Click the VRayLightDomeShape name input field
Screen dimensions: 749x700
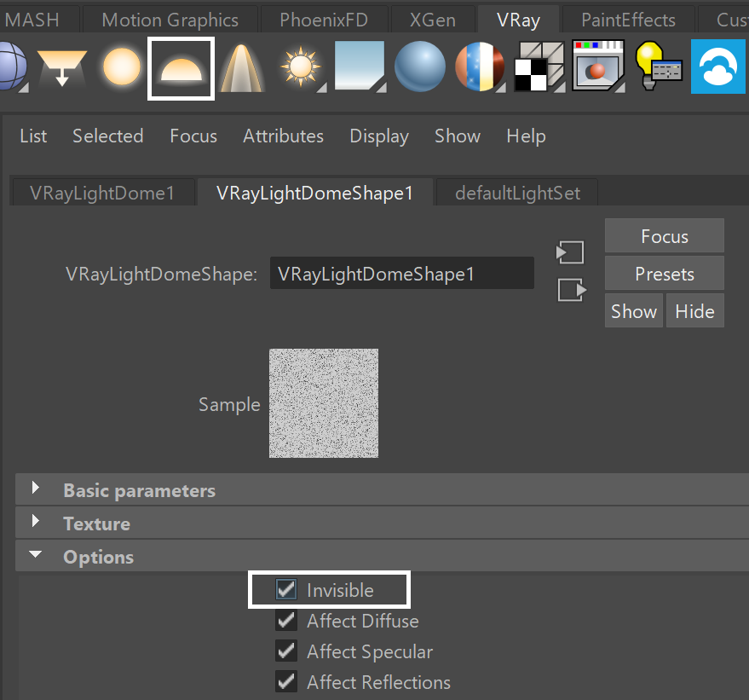pyautogui.click(x=401, y=274)
